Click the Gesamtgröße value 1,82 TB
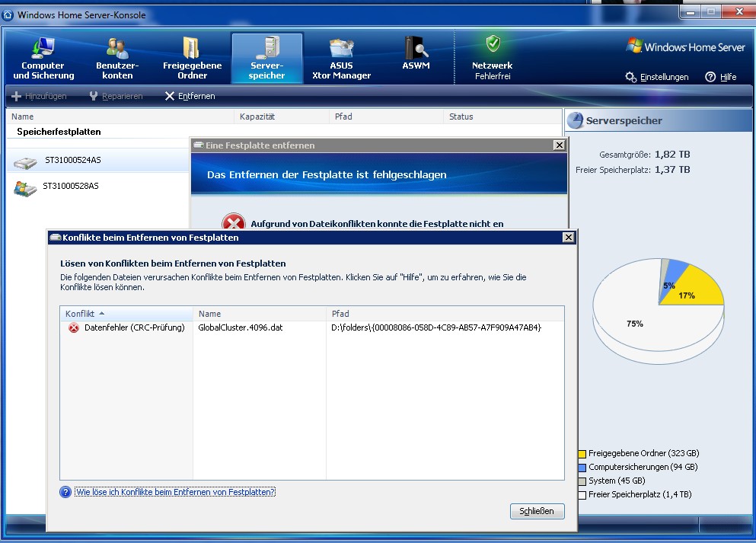Image resolution: width=756 pixels, height=543 pixels. pyautogui.click(x=672, y=155)
